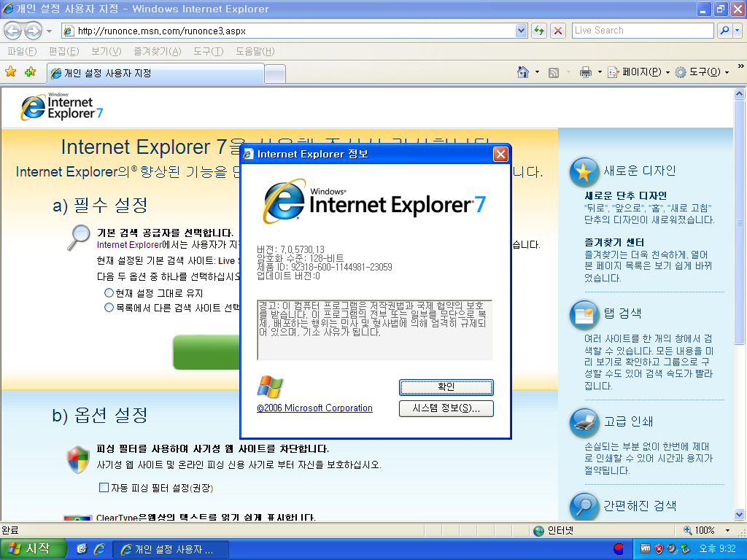Viewport: 747px width, 560px height.
Task: Click the magnifier Search button
Action: 724,31
